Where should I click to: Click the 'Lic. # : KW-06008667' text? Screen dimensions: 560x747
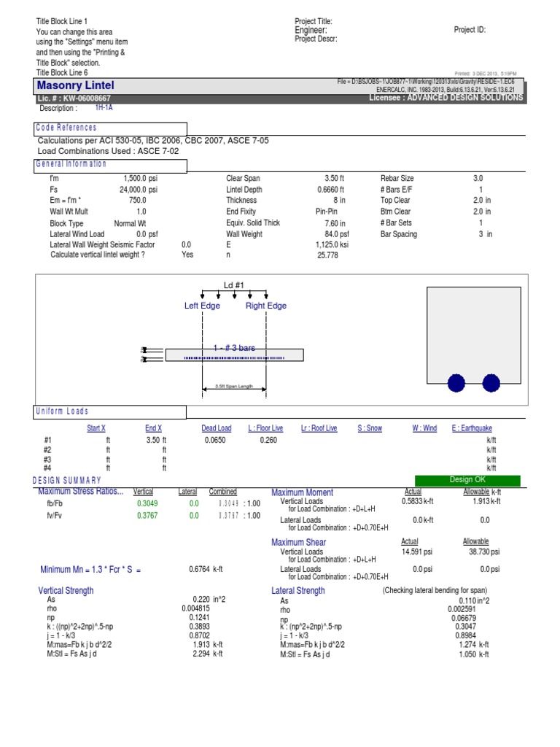(x=74, y=98)
